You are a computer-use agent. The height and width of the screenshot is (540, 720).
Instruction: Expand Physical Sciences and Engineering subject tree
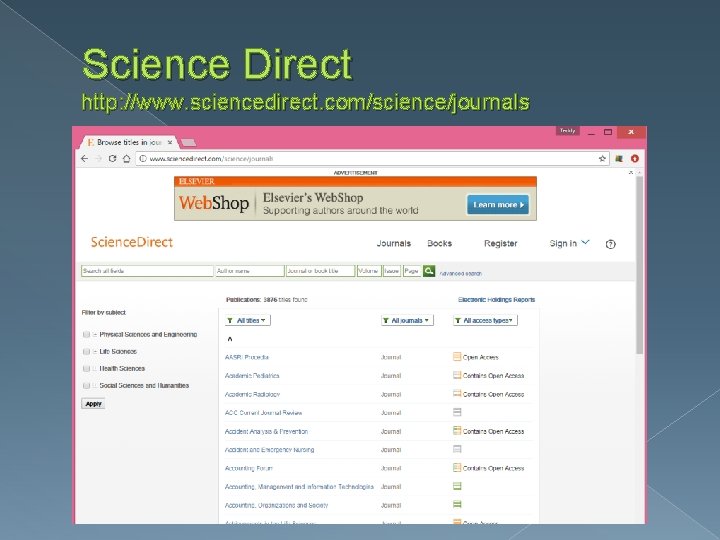pyautogui.click(x=95, y=335)
